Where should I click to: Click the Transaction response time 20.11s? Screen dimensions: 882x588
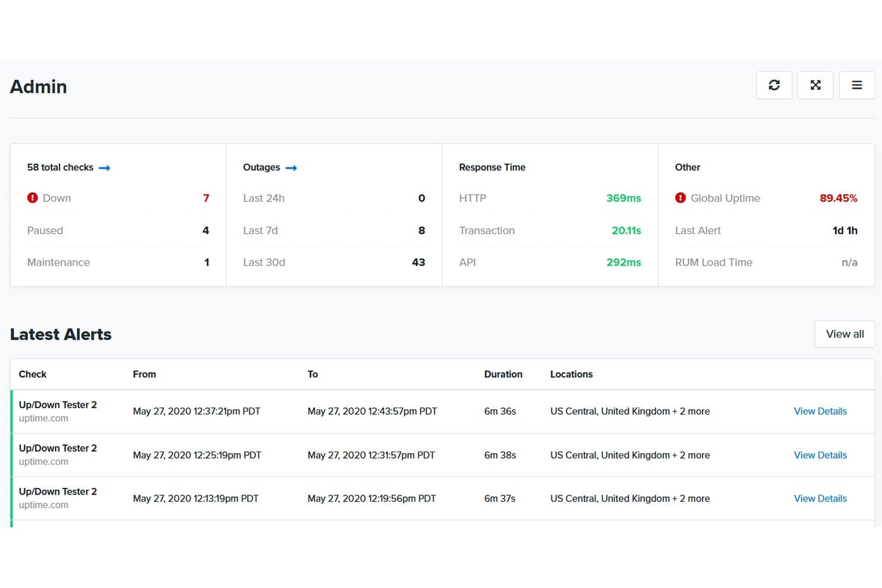(x=626, y=231)
